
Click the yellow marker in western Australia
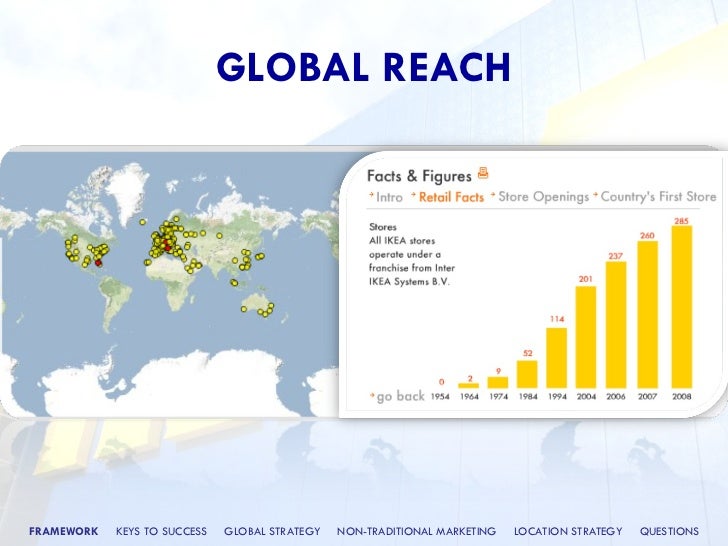coord(244,309)
